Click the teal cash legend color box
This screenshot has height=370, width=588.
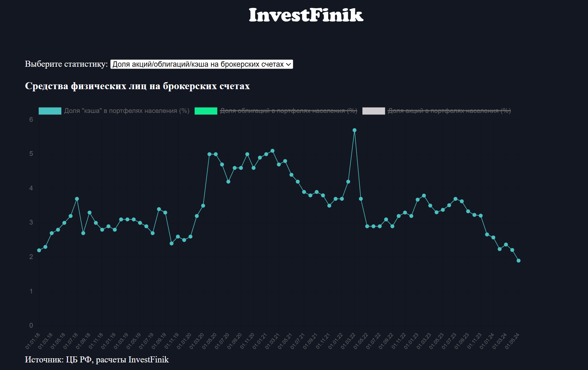pyautogui.click(x=50, y=111)
